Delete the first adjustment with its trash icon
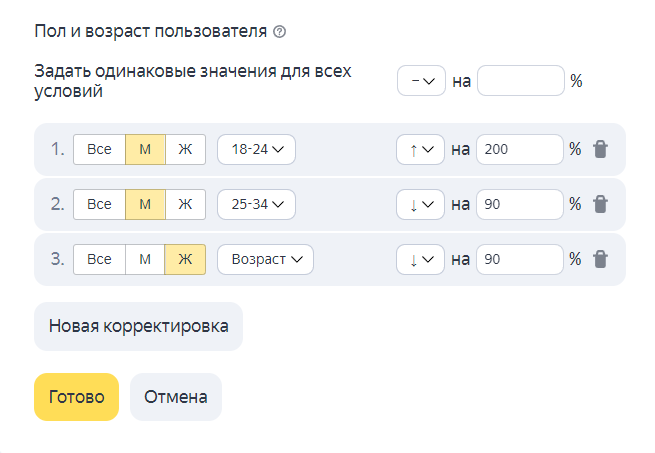This screenshot has width=655, height=453. coord(600,149)
